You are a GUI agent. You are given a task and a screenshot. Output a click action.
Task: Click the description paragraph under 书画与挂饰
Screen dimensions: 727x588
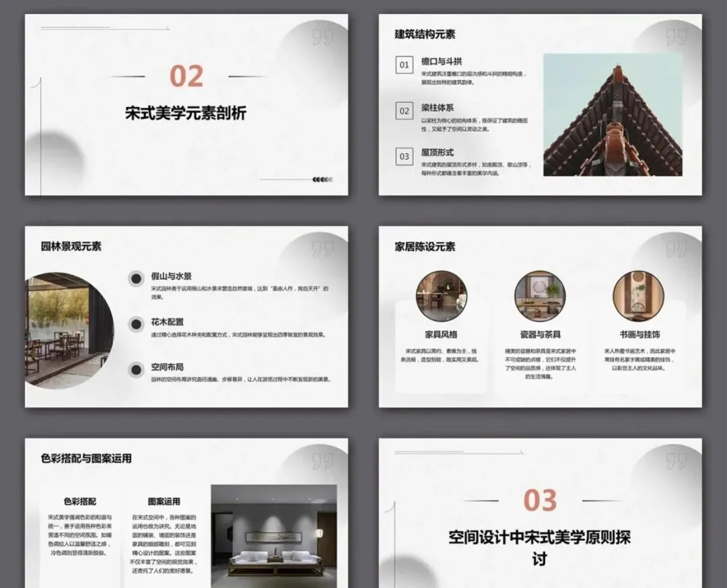tap(639, 359)
